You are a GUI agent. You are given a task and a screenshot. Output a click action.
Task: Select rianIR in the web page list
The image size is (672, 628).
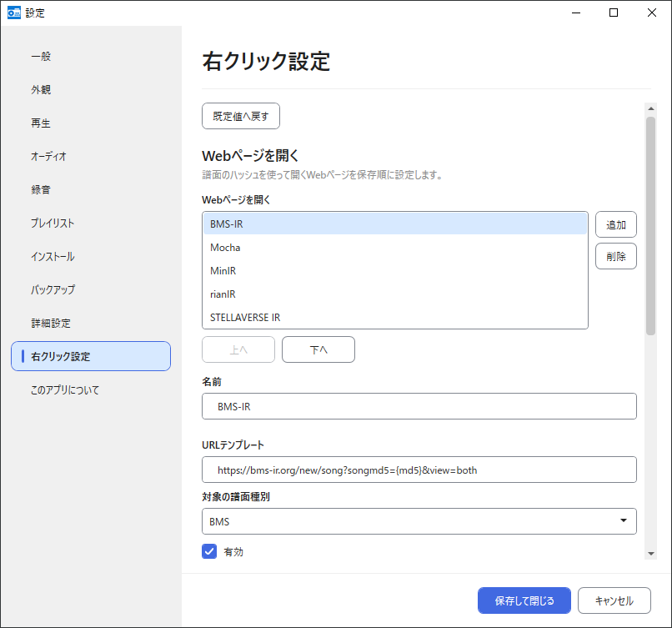click(395, 294)
